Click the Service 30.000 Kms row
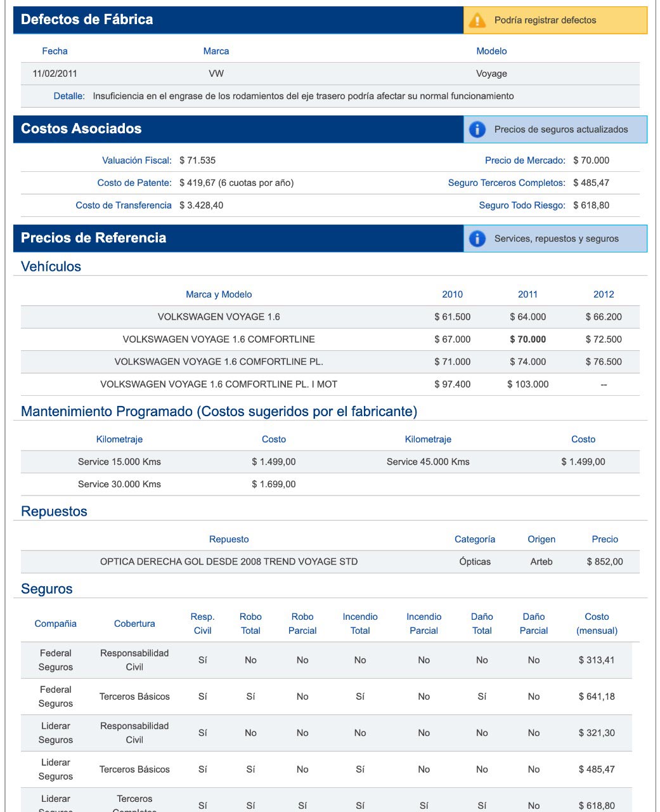 pos(119,484)
